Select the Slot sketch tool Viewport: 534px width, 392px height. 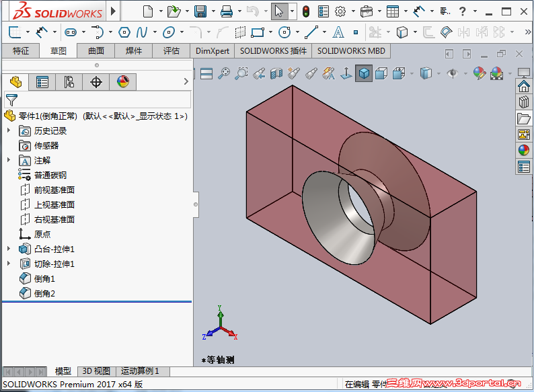coord(71,32)
